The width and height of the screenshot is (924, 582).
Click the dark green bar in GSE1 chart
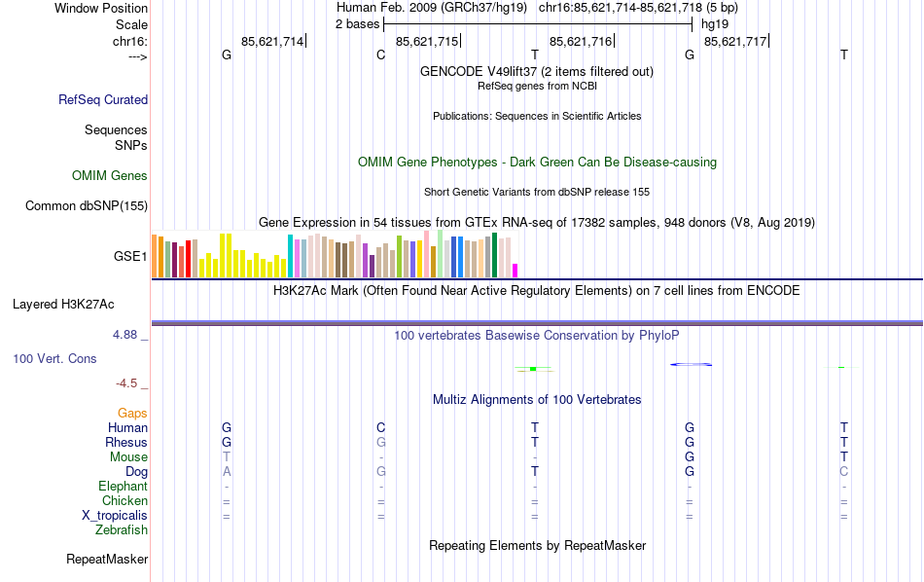(495, 255)
